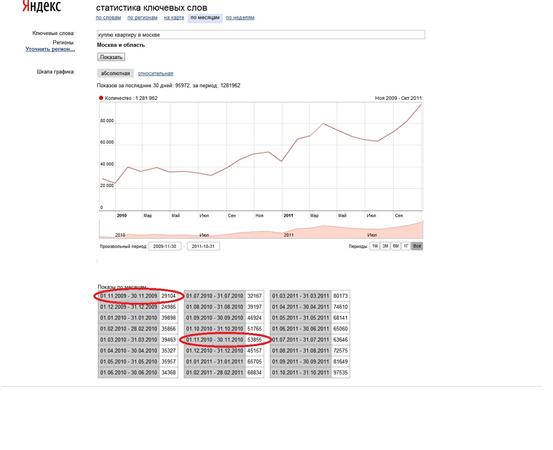Select the Все period button
553x450 pixels.
pos(417,246)
